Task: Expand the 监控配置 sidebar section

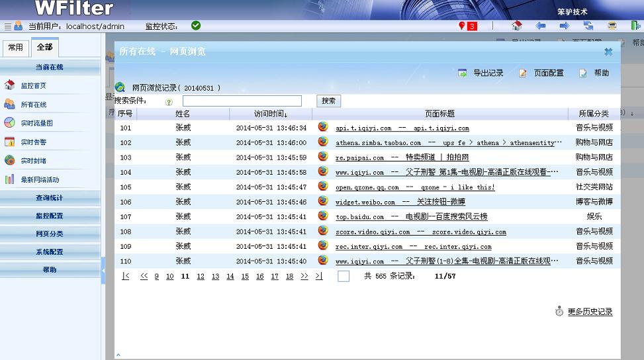Action: [50, 216]
